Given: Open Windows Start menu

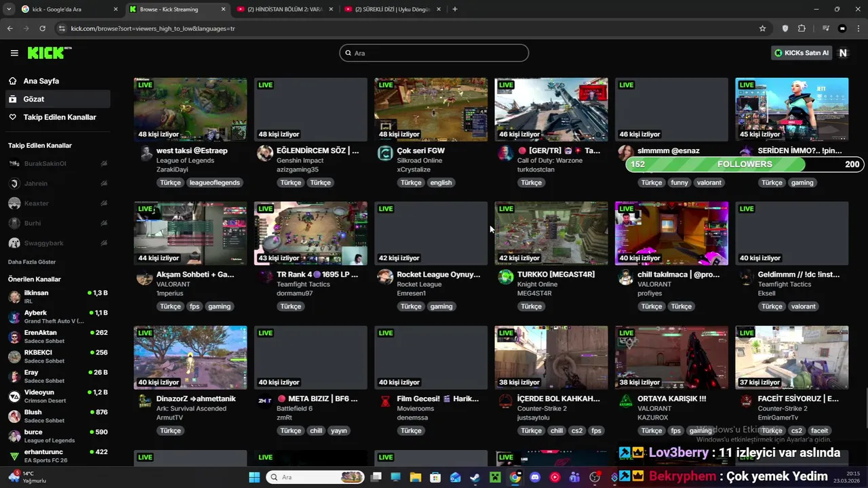Looking at the screenshot, I should [x=254, y=477].
